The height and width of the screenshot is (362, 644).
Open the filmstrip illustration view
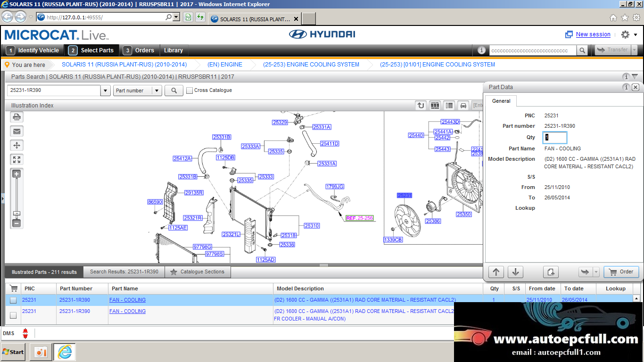click(x=435, y=106)
